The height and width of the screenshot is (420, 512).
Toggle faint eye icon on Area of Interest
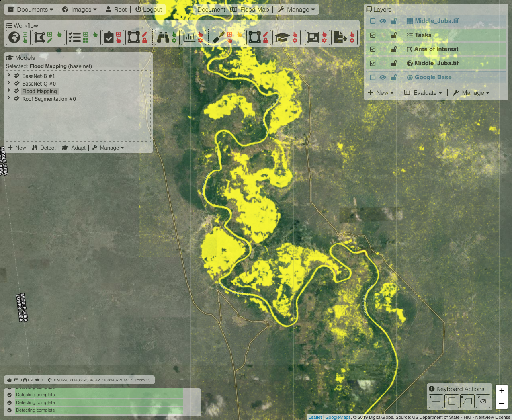383,49
